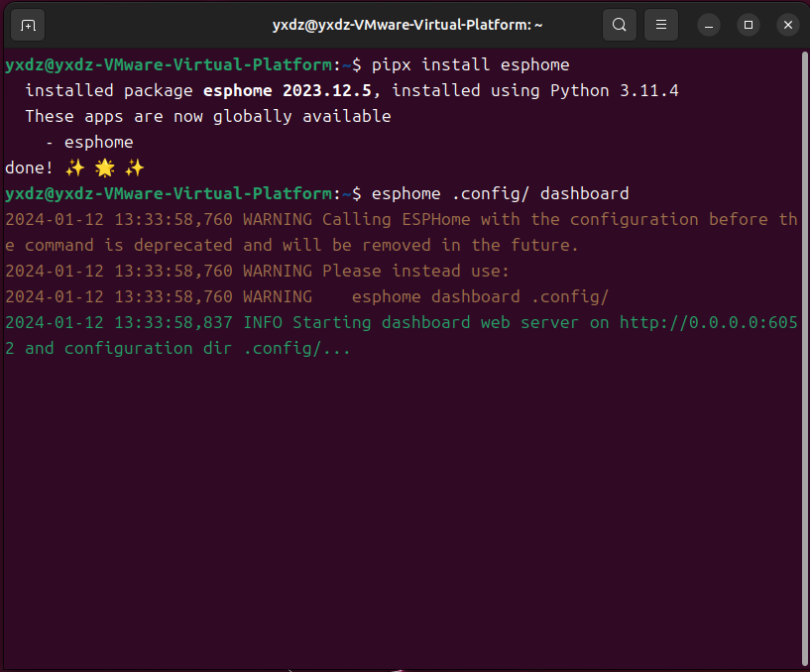Open the terminal search tool

620,25
